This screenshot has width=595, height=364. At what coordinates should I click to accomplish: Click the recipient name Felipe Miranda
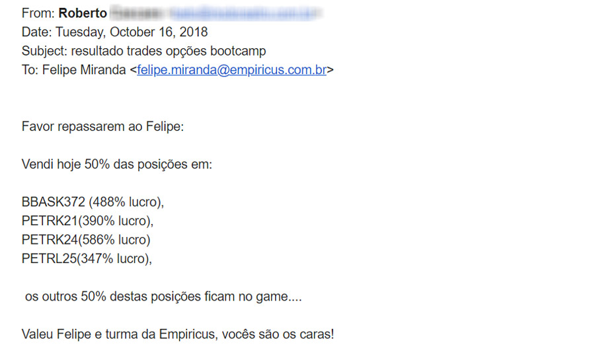[x=83, y=70]
